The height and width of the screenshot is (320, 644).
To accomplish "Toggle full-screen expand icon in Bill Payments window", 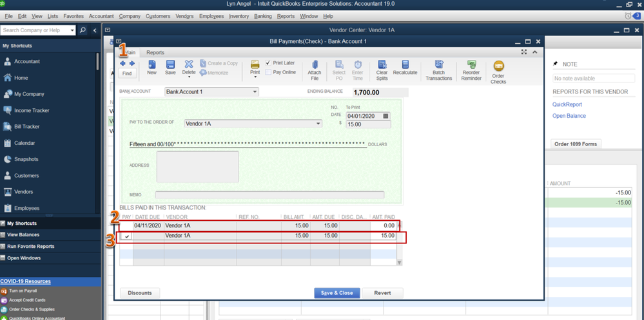I will 523,52.
